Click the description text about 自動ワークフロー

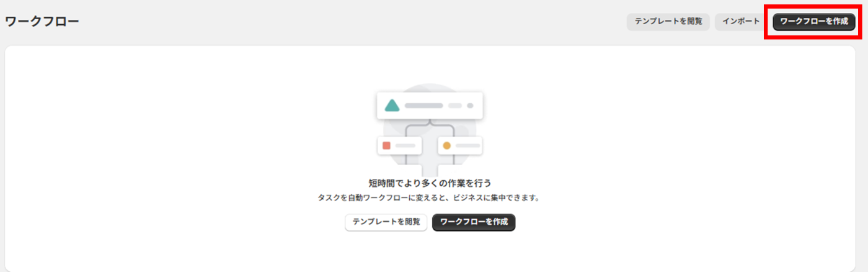click(x=430, y=198)
